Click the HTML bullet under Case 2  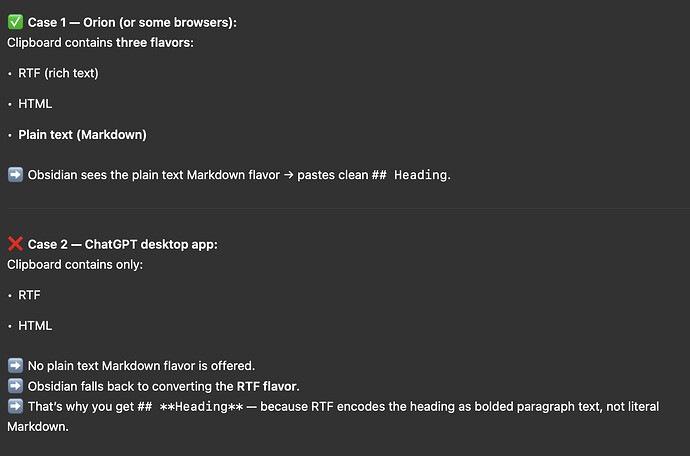(35, 325)
